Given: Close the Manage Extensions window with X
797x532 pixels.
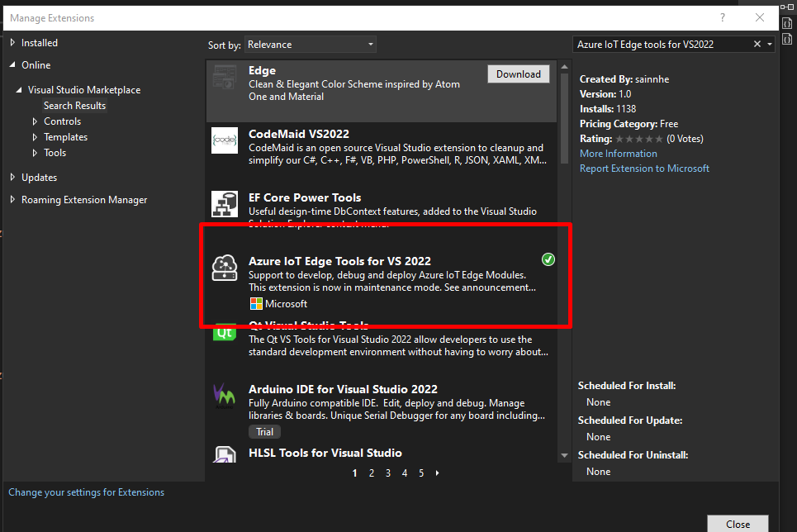Looking at the screenshot, I should tap(759, 18).
